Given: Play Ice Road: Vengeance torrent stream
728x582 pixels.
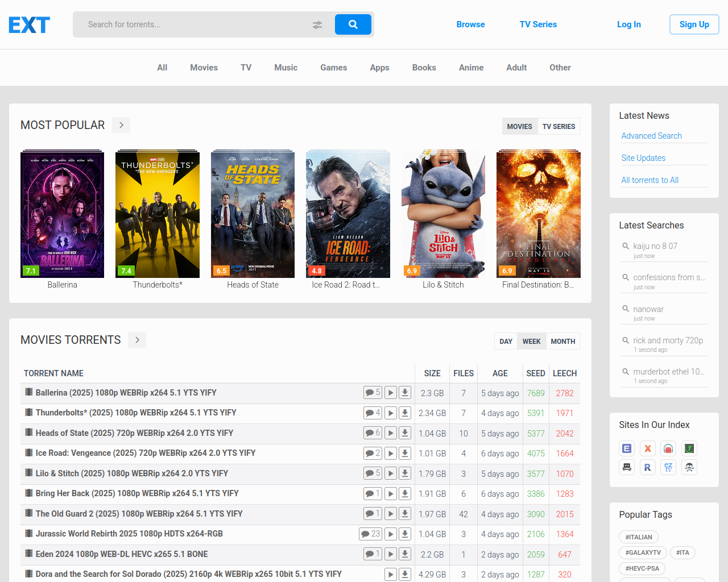Looking at the screenshot, I should 391,454.
